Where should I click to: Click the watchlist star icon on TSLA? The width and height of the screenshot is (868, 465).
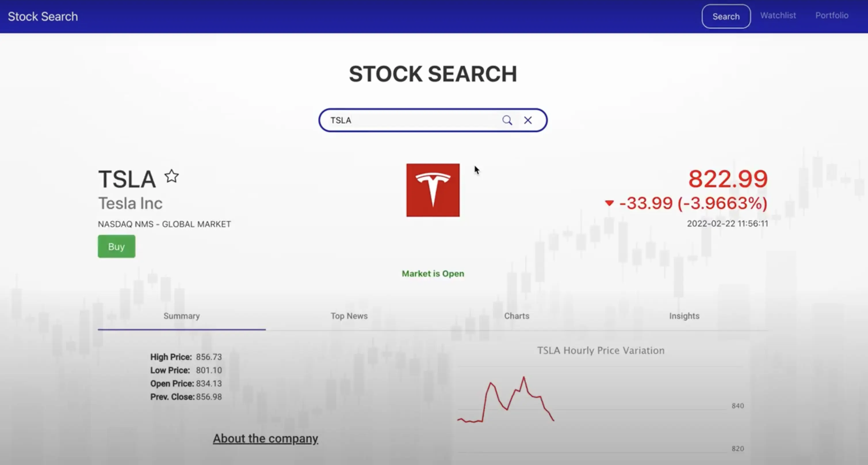coord(172,176)
